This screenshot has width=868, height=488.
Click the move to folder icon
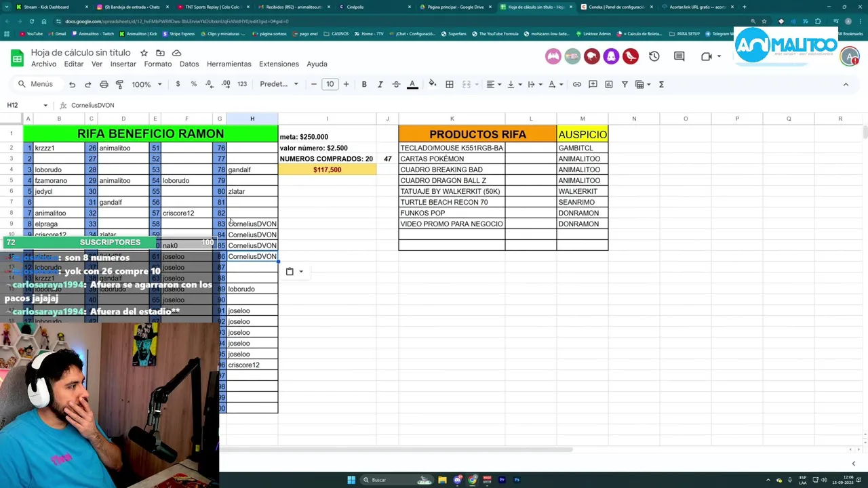coord(160,53)
